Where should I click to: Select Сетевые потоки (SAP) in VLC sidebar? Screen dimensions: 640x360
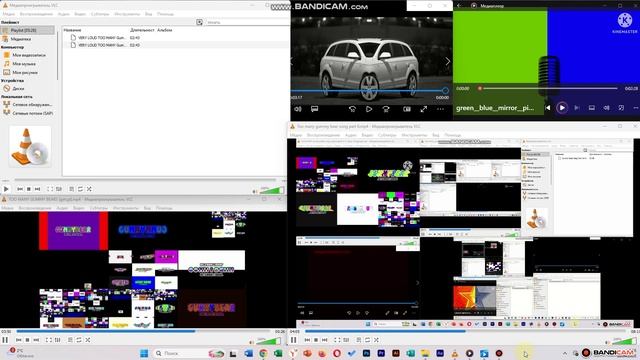(32, 113)
